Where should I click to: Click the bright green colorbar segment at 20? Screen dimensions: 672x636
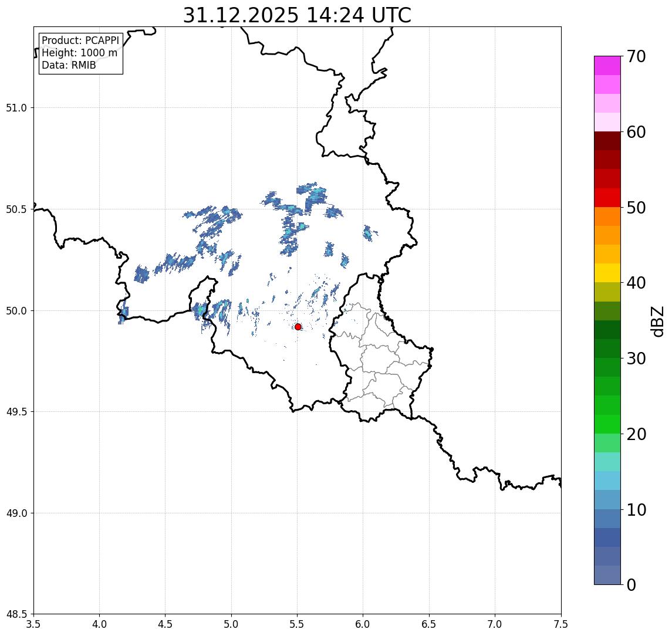point(607,424)
